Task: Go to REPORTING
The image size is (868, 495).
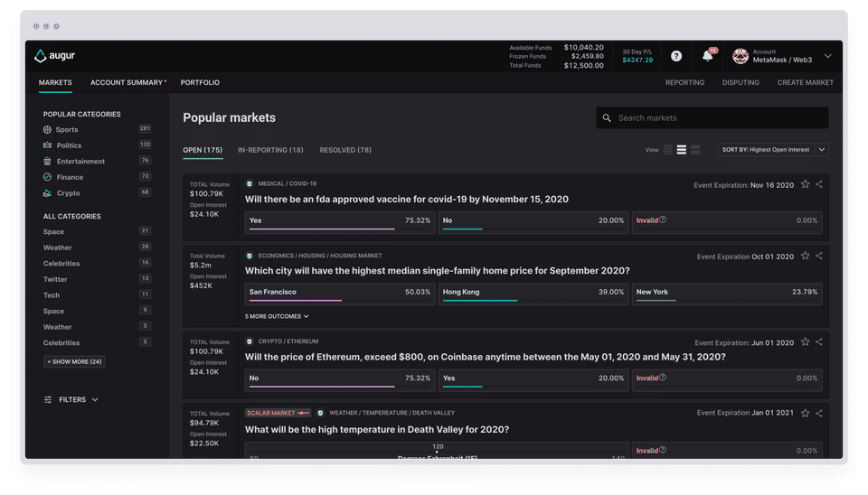Action: point(684,82)
